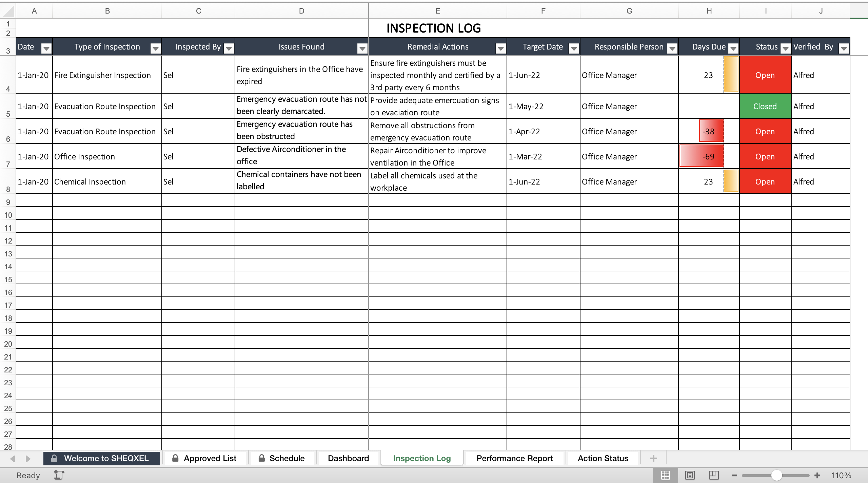
Task: Open the Remedial Actions filter dropdown
Action: tap(500, 49)
